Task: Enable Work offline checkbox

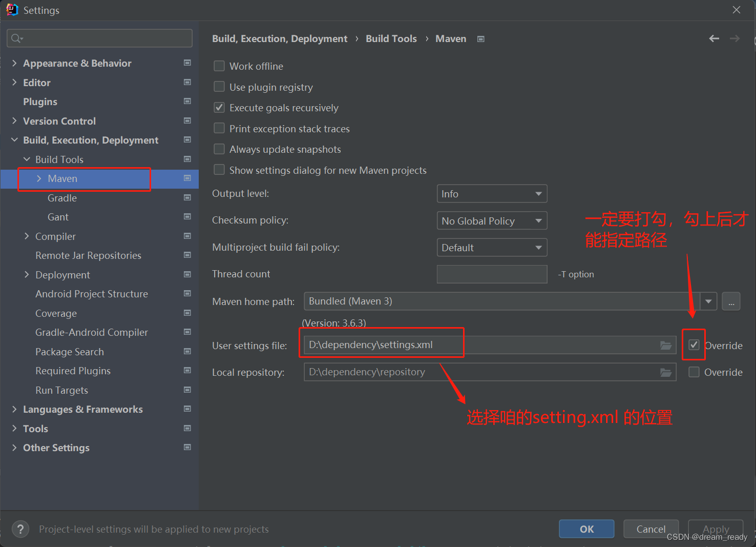Action: pos(219,66)
